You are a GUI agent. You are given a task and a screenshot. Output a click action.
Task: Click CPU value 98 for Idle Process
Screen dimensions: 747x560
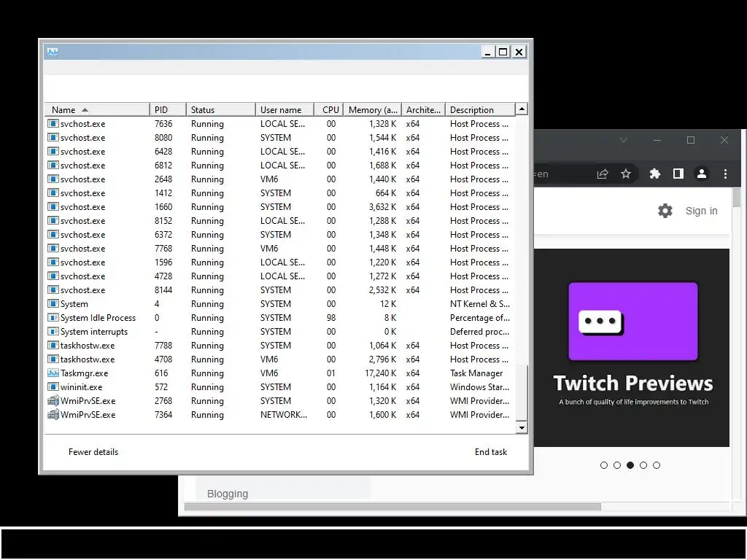pyautogui.click(x=331, y=318)
